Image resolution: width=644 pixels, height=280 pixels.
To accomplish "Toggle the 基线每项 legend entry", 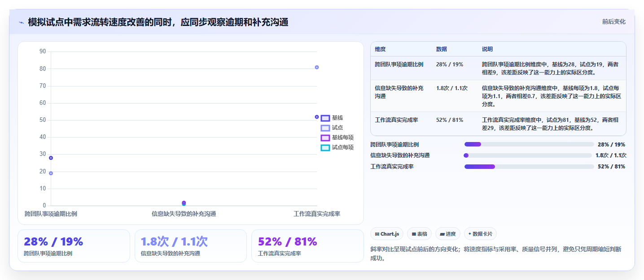I will tap(337, 138).
